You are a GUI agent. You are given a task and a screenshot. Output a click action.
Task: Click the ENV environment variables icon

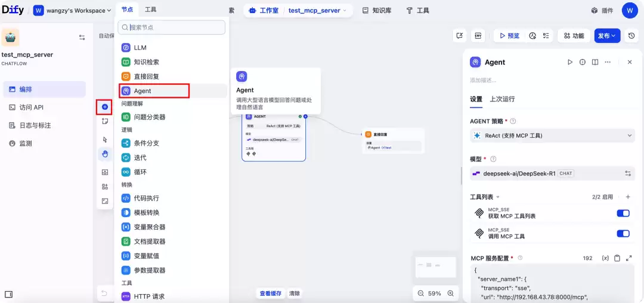pyautogui.click(x=478, y=36)
